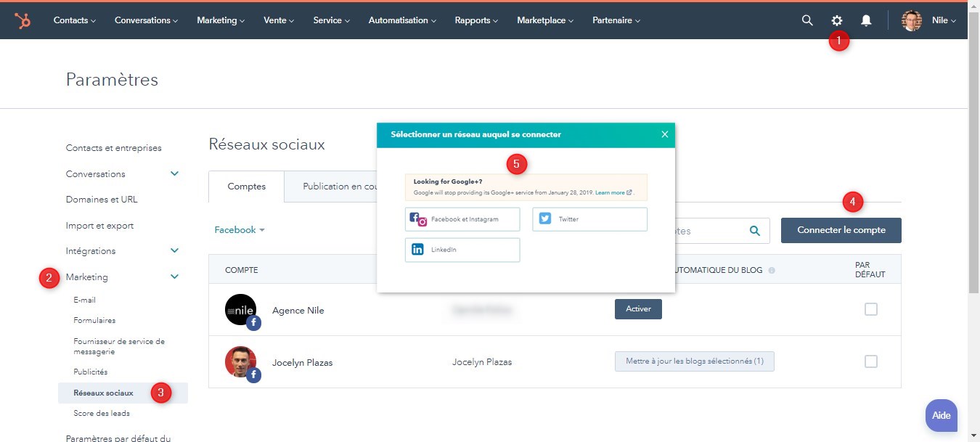
Task: Choose LinkedIn network option
Action: click(462, 250)
